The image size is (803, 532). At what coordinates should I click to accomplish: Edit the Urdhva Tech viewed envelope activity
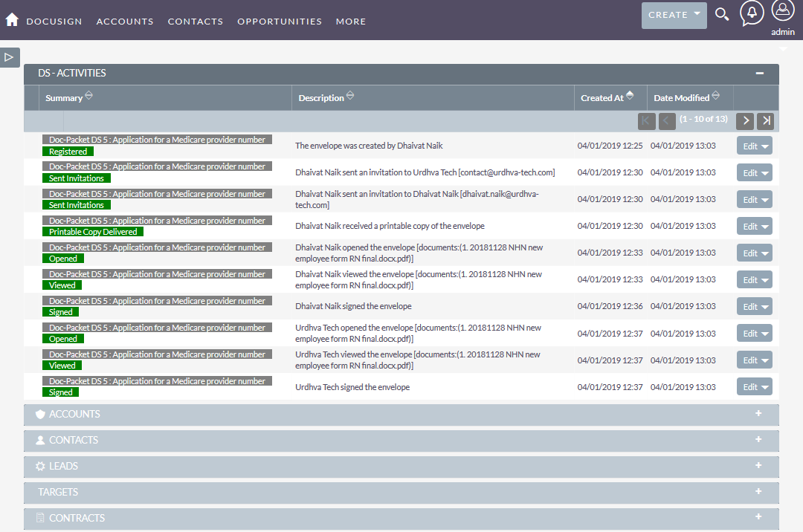click(x=749, y=360)
